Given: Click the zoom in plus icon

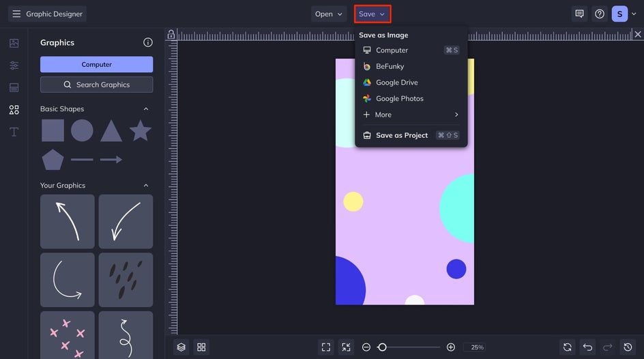Looking at the screenshot, I should tap(451, 347).
